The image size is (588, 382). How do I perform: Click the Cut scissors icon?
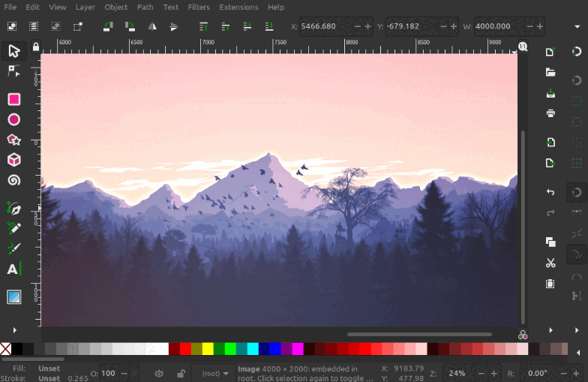[550, 263]
